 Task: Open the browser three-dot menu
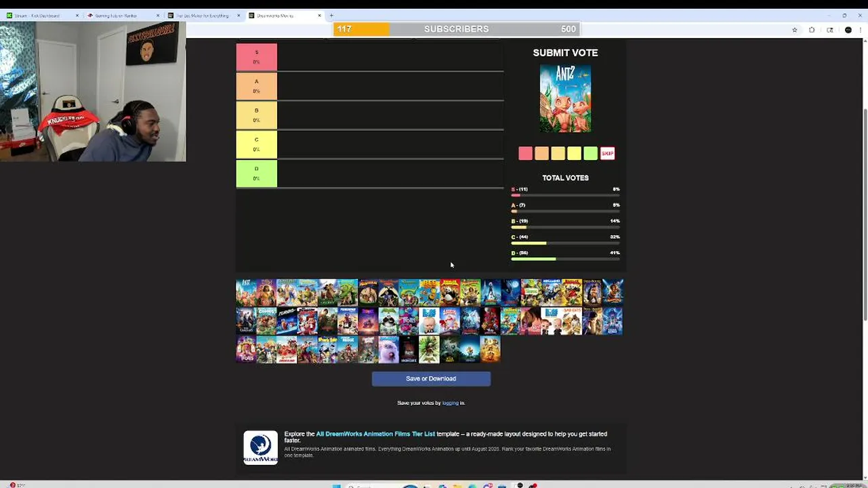tap(861, 30)
